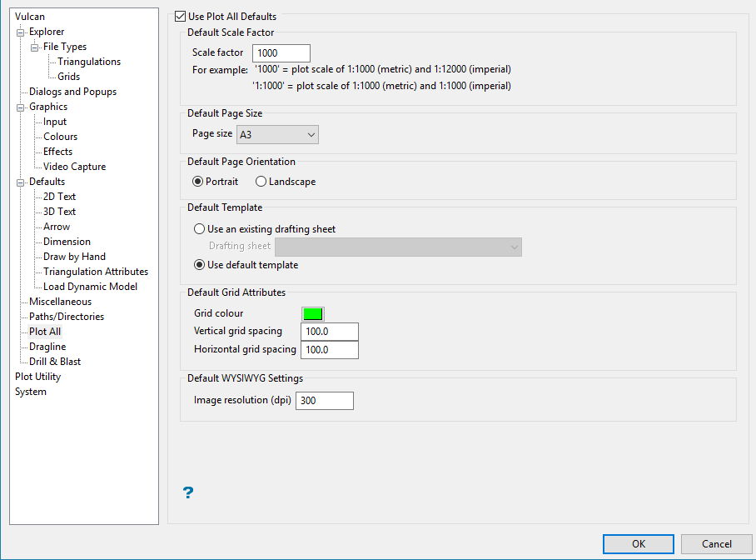Open Video Capture settings
Viewport: 756px width, 560px height.
click(74, 167)
